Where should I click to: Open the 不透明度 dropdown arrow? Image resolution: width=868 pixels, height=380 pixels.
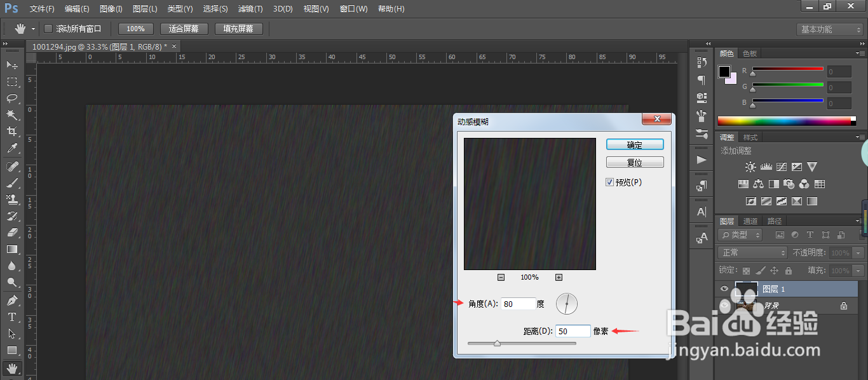tap(859, 252)
